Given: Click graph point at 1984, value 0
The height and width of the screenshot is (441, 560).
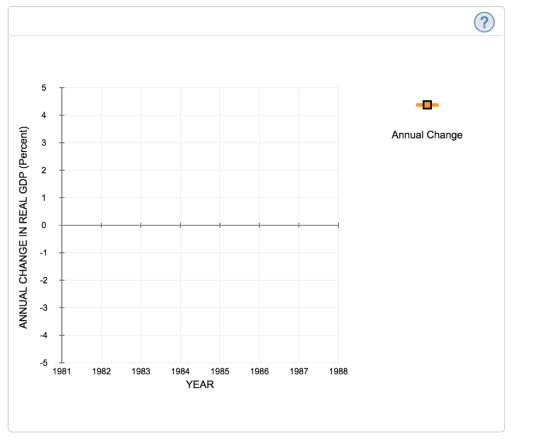Looking at the screenshot, I should 180,225.
